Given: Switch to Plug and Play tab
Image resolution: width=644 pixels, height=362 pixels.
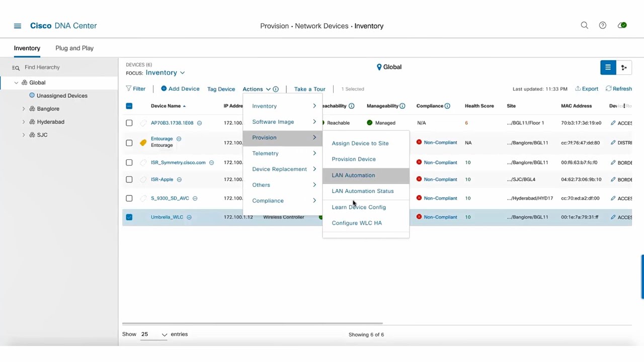Looking at the screenshot, I should 74,48.
